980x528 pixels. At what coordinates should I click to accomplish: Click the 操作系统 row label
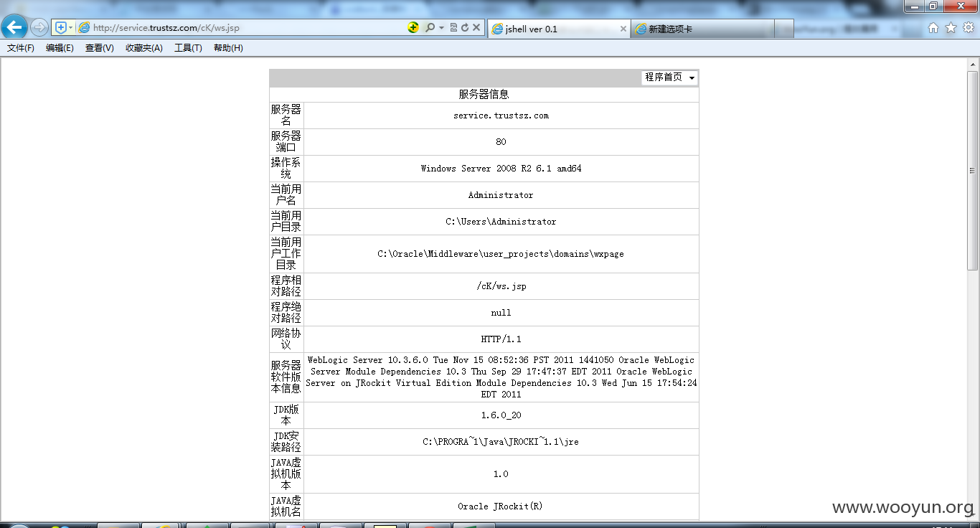(x=286, y=169)
